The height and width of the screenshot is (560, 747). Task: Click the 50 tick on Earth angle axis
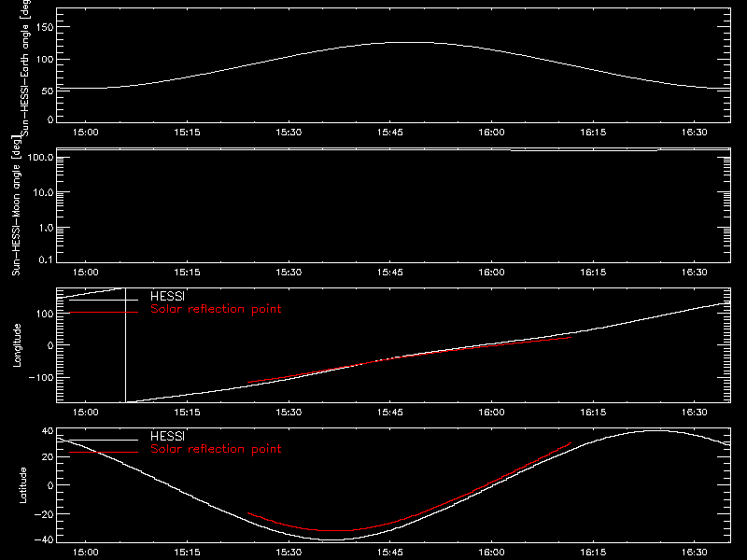(x=48, y=91)
